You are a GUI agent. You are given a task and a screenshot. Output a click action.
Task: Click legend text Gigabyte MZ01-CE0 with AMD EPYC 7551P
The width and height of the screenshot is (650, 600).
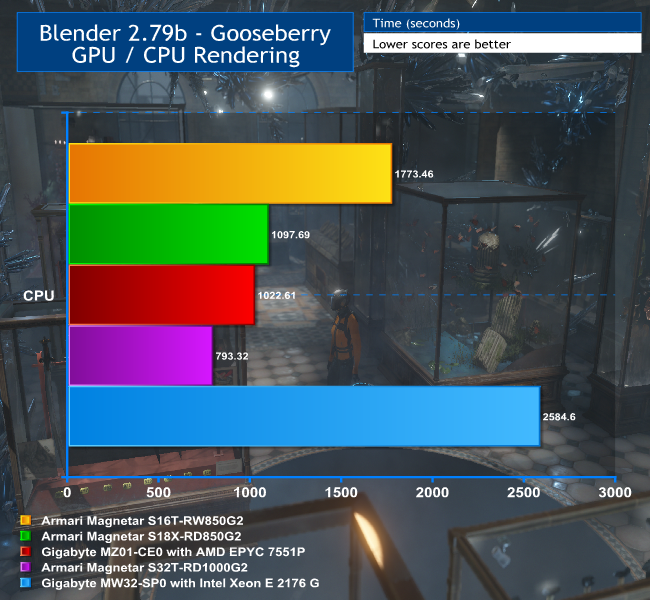(x=173, y=552)
